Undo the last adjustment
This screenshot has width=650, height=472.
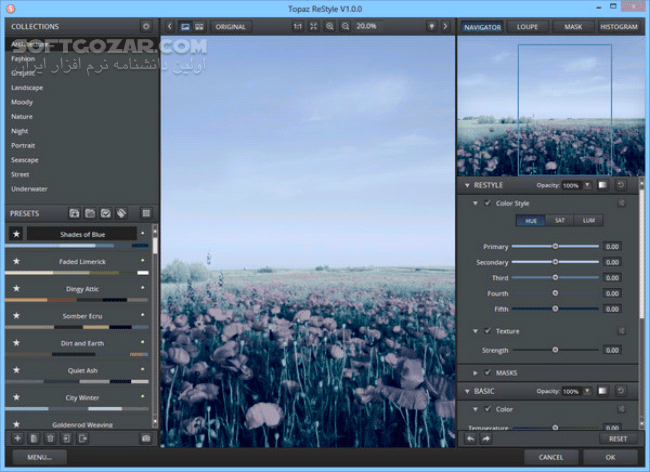click(x=471, y=438)
